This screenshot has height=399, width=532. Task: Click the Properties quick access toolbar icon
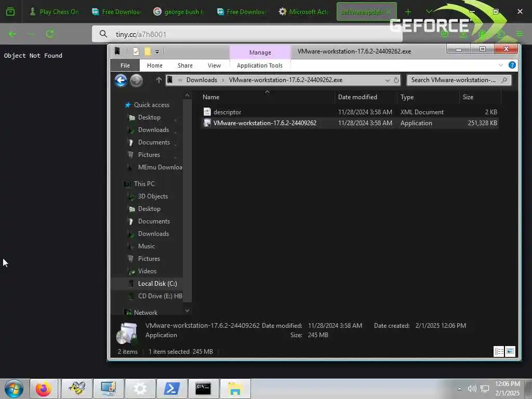coord(136,51)
